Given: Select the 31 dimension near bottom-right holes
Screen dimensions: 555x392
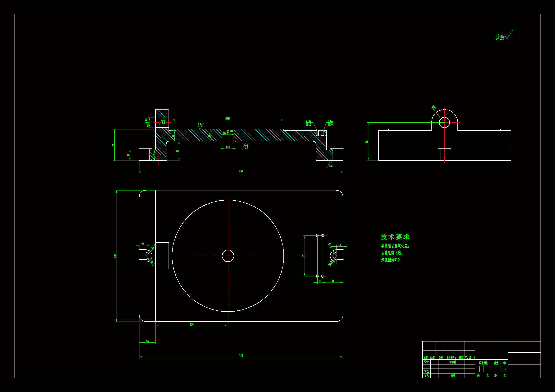Looking at the screenshot, I should click(333, 281).
